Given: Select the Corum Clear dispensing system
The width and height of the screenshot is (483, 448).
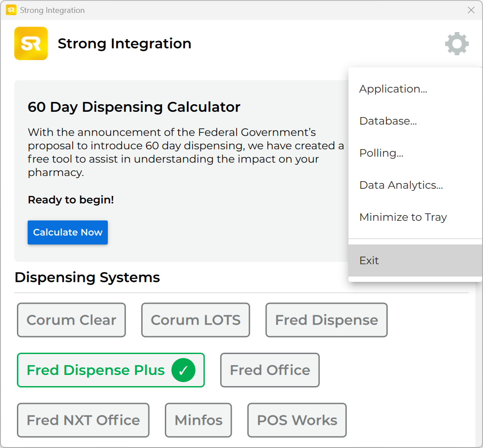Looking at the screenshot, I should (x=71, y=320).
